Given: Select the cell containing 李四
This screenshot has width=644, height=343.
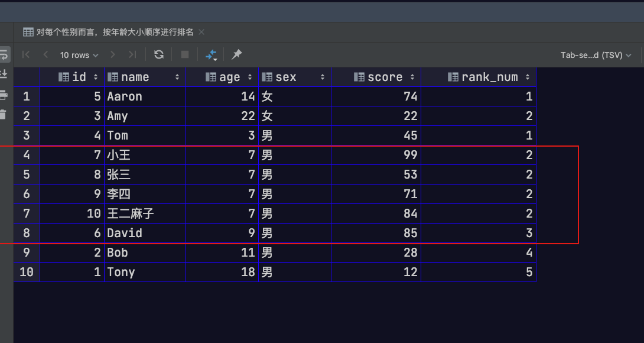Looking at the screenshot, I should (145, 194).
